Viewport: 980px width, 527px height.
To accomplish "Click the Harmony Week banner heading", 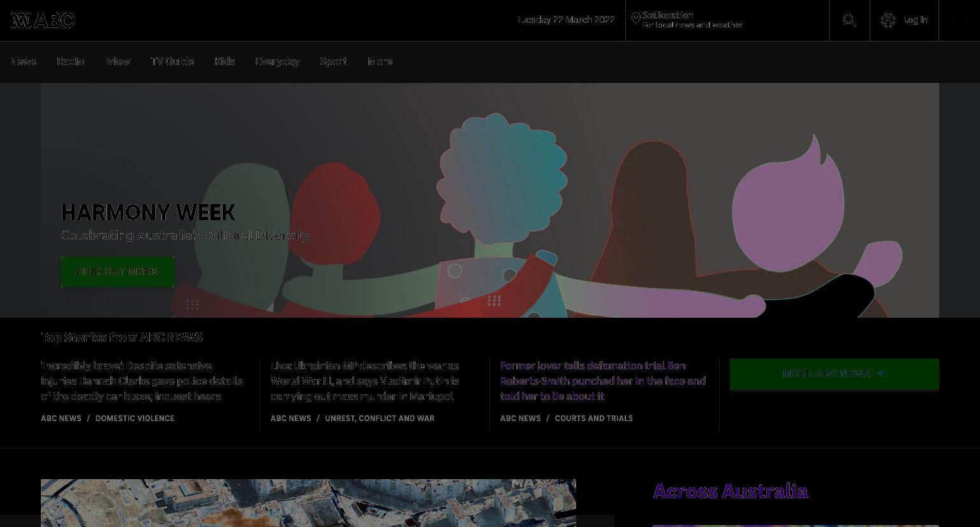I will [x=148, y=212].
